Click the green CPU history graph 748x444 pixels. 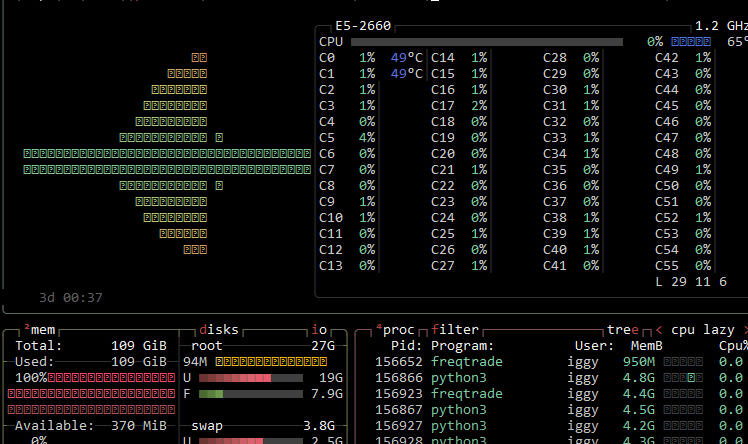167,154
